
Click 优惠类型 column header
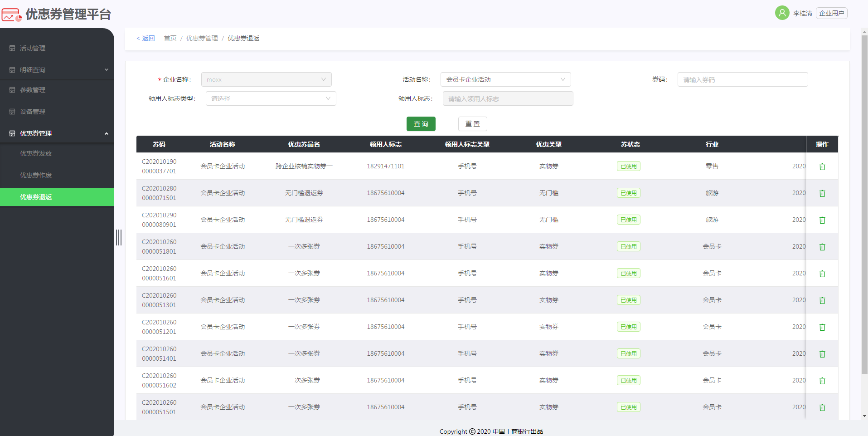(x=549, y=144)
